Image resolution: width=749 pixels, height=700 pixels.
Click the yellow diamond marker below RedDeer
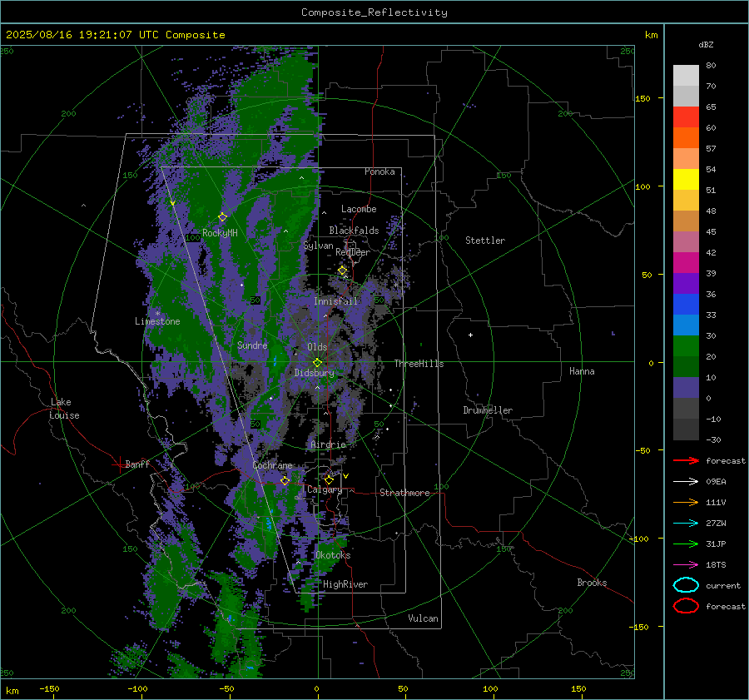pos(342,271)
